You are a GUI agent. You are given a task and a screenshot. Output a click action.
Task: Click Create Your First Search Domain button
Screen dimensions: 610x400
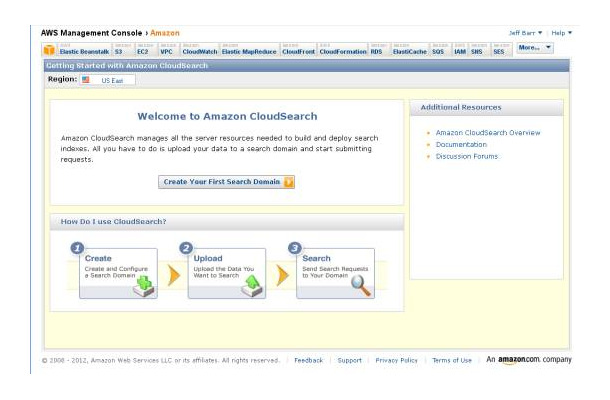point(226,182)
